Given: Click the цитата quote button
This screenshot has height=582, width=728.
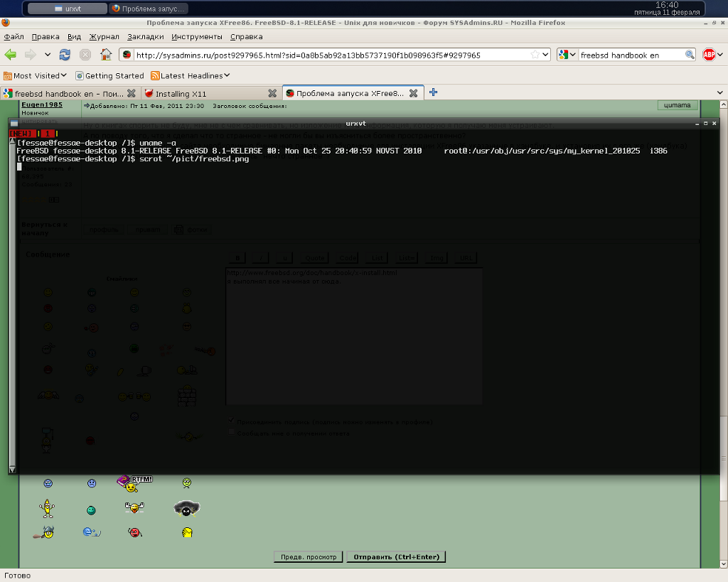Looking at the screenshot, I should tap(678, 105).
